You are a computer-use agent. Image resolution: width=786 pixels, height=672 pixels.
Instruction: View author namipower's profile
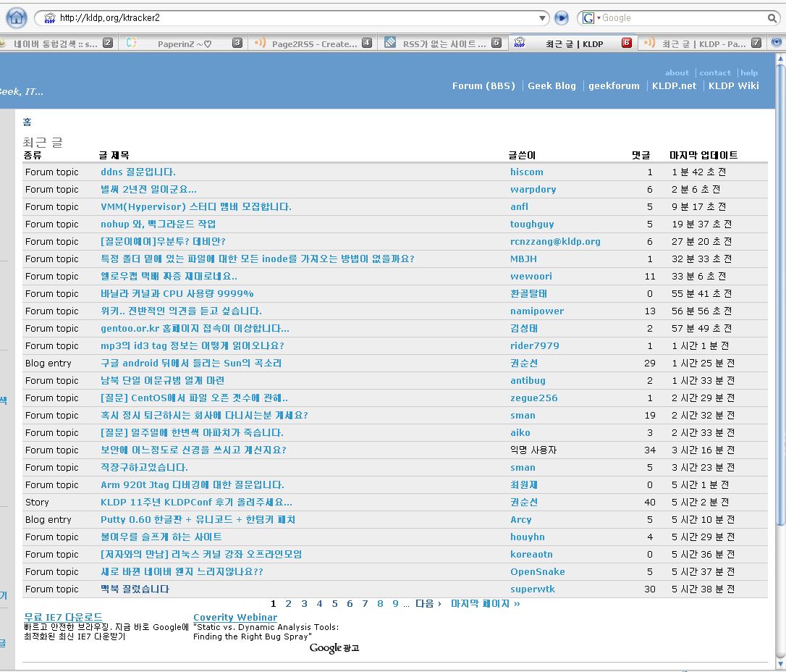tap(537, 311)
